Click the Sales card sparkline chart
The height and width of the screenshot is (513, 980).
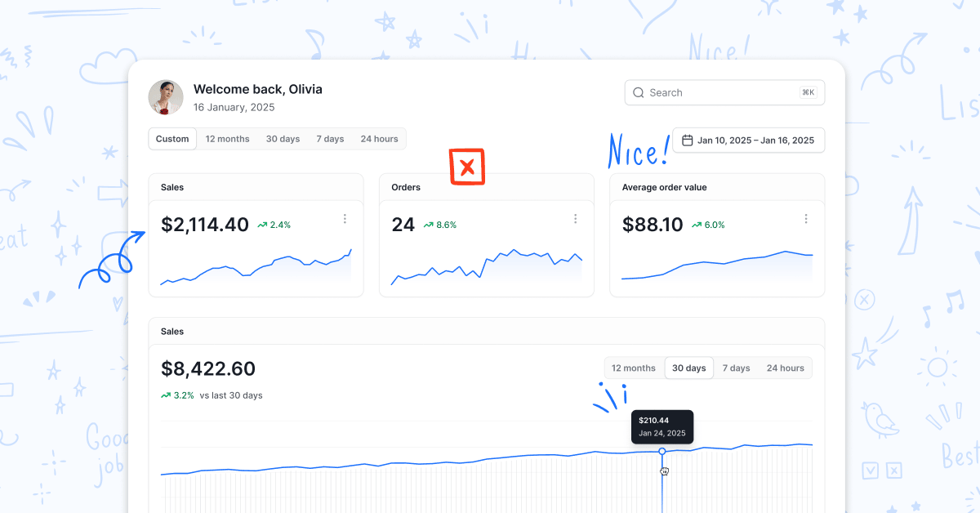pos(256,267)
